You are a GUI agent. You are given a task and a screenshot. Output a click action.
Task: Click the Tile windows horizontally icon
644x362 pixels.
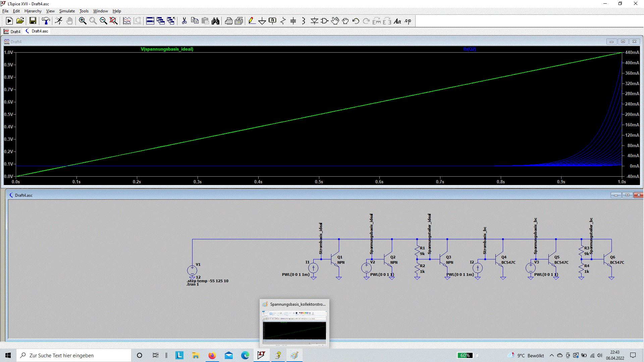coord(150,21)
